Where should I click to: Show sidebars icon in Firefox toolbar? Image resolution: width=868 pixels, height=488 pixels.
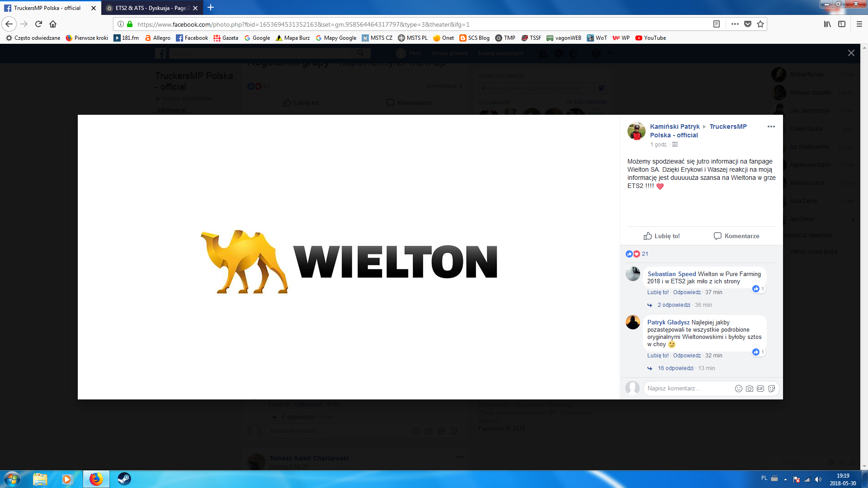(x=842, y=24)
